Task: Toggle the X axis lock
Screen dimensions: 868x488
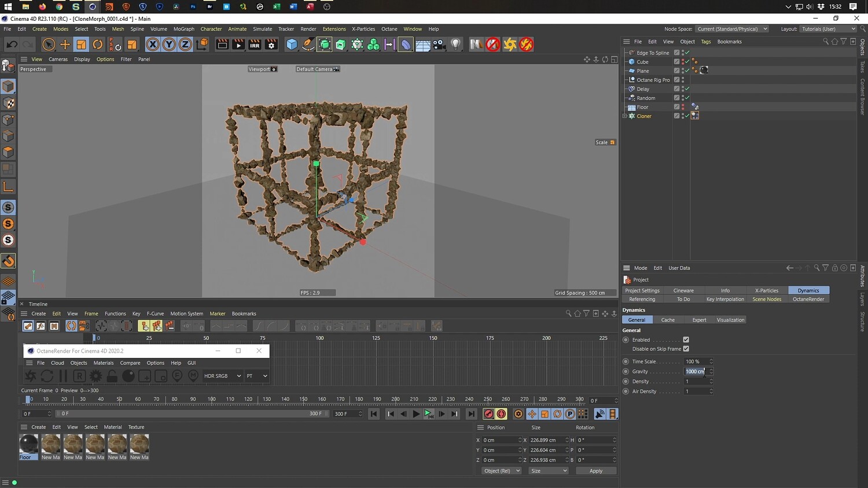Action: point(152,45)
